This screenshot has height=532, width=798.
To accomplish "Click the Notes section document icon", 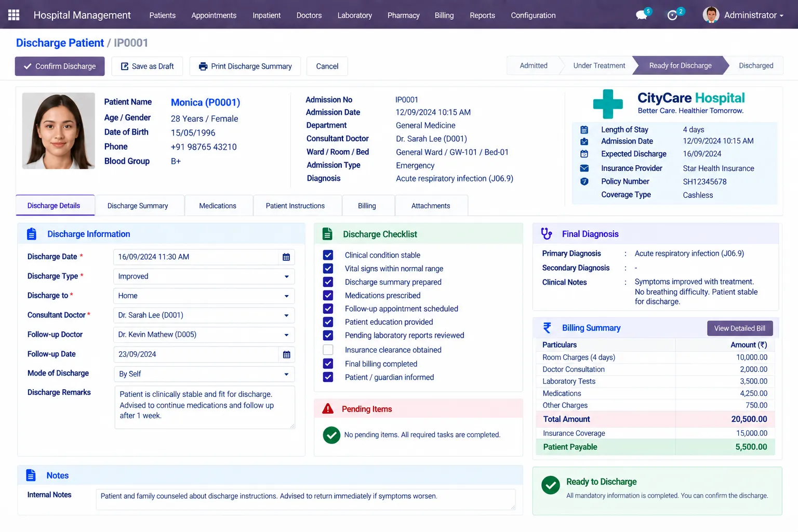I will (x=31, y=475).
